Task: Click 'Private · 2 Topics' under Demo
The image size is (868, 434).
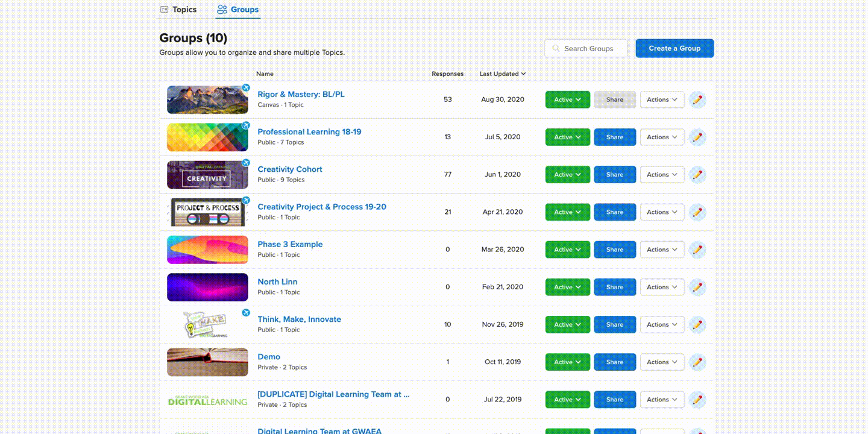Action: (x=282, y=368)
